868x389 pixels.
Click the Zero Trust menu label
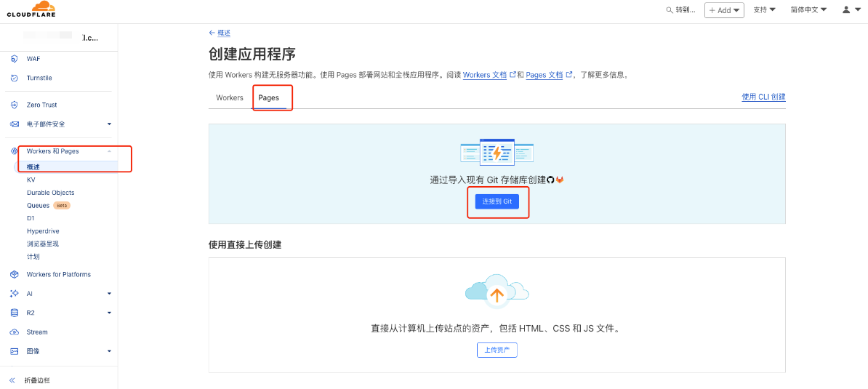coord(41,105)
